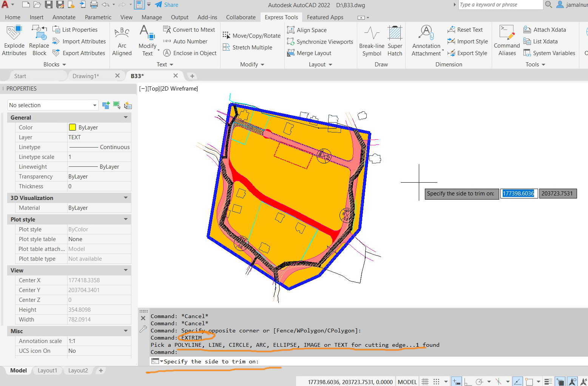Select the Explode Attributes tool

(x=14, y=39)
